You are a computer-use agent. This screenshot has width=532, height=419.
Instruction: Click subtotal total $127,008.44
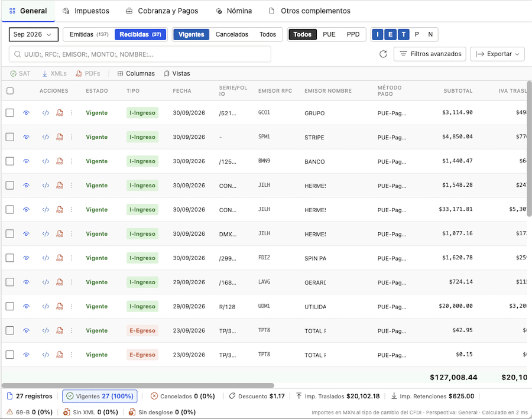tap(453, 377)
